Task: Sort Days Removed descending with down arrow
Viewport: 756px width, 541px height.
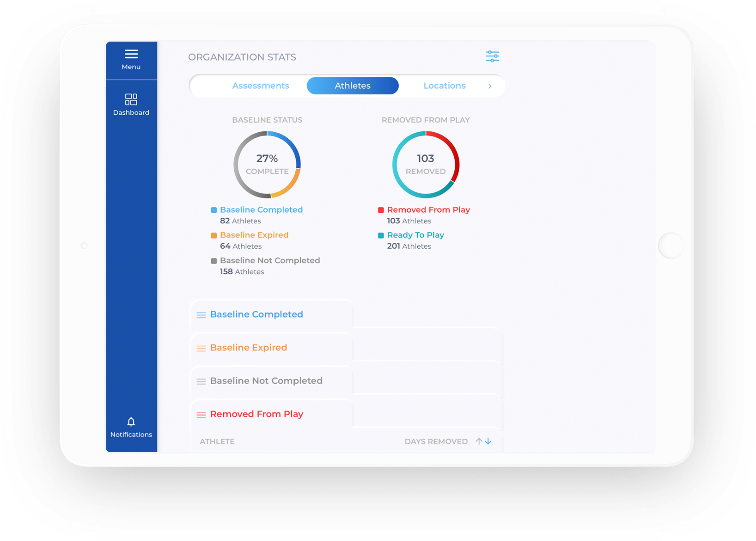Action: tap(488, 441)
